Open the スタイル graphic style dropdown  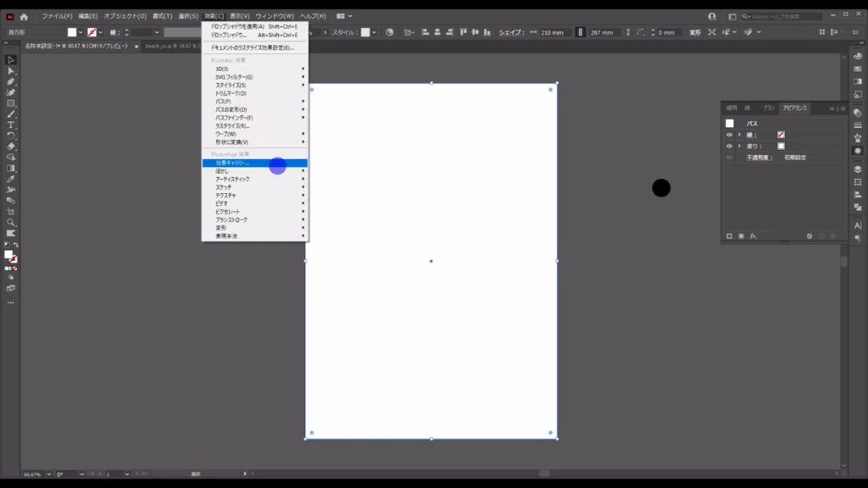point(374,33)
